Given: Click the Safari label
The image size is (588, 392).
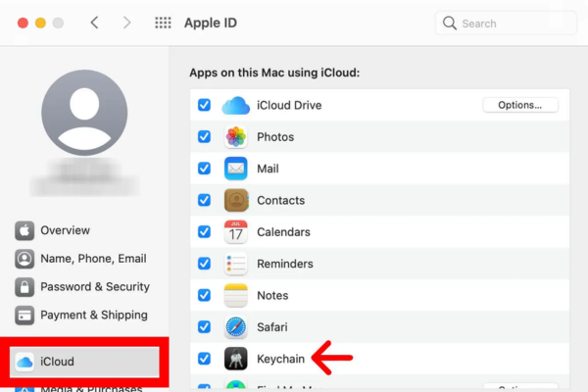Looking at the screenshot, I should pos(272,327).
